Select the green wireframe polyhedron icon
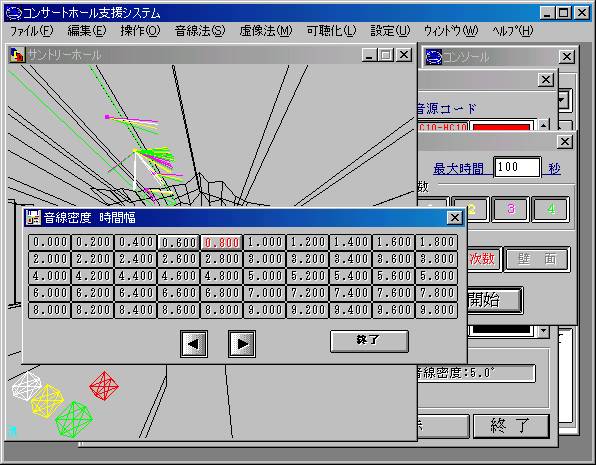596x465 pixels. point(74,420)
